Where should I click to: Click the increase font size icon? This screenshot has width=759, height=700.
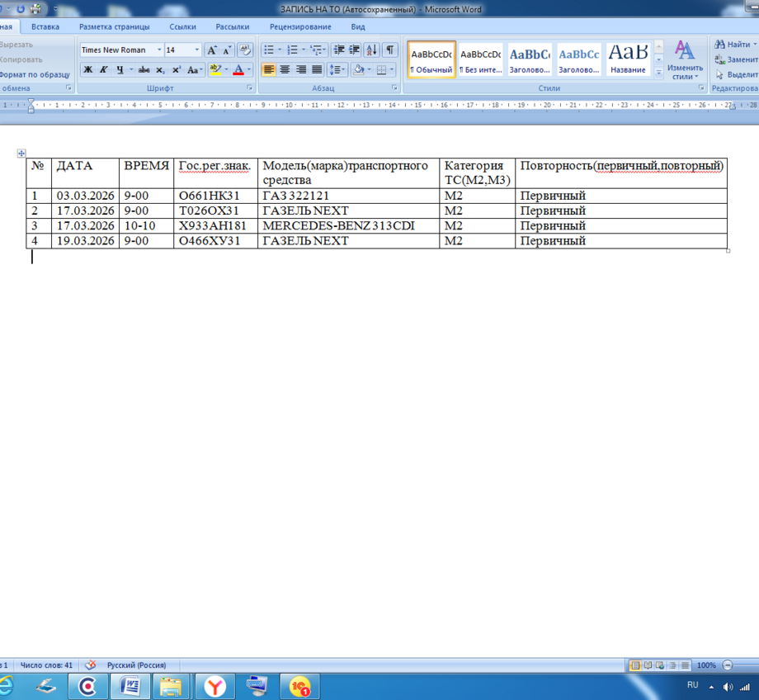pos(212,50)
